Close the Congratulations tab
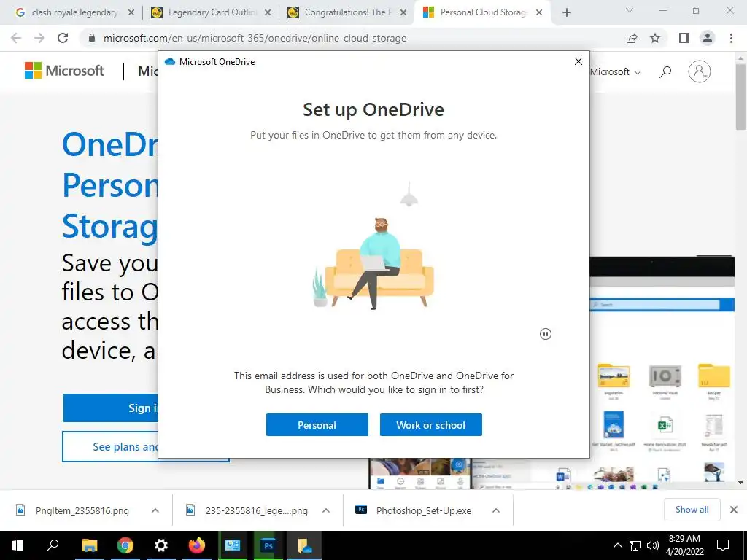 [x=403, y=12]
